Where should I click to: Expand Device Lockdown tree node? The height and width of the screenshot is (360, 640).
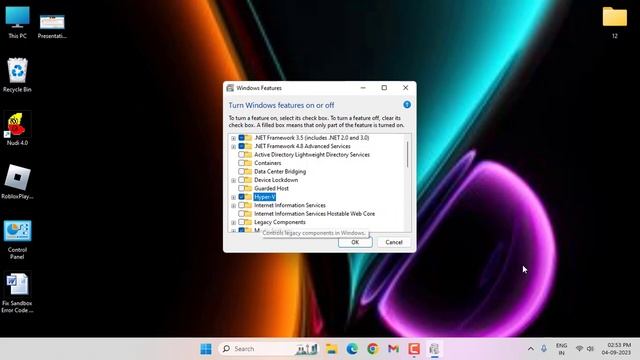(x=233, y=180)
